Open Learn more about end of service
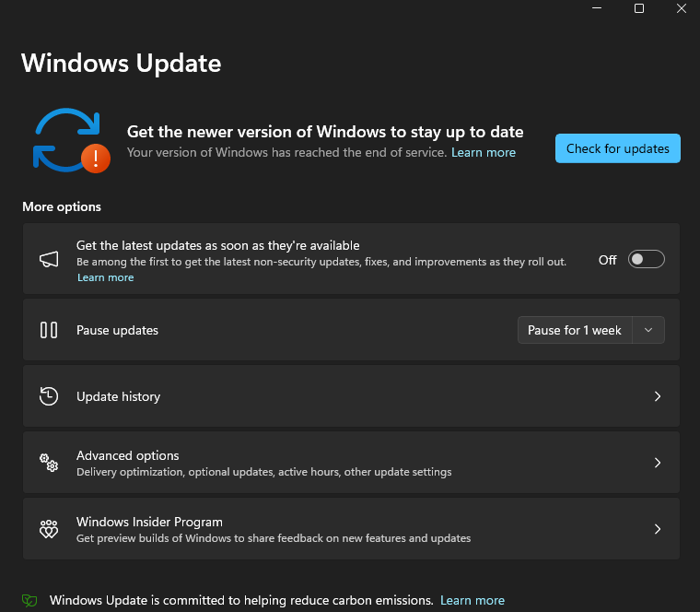This screenshot has height=612, width=700. point(484,153)
